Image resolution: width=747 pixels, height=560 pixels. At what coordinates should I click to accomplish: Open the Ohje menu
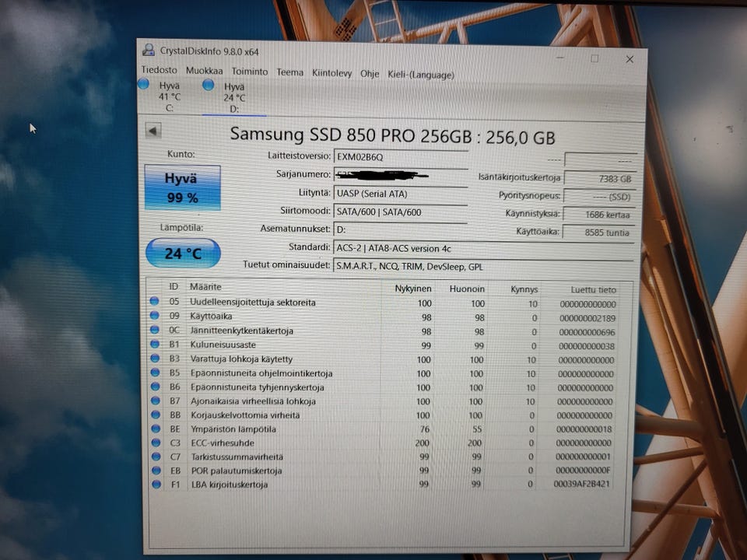tap(370, 74)
